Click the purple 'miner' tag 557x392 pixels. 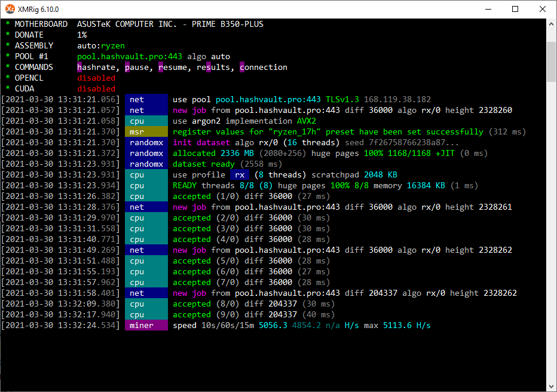pyautogui.click(x=146, y=325)
